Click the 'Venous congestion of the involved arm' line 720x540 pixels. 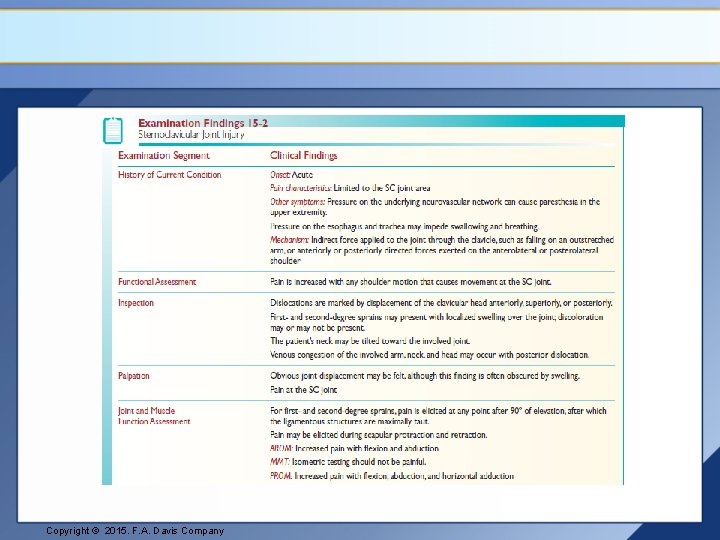click(429, 355)
